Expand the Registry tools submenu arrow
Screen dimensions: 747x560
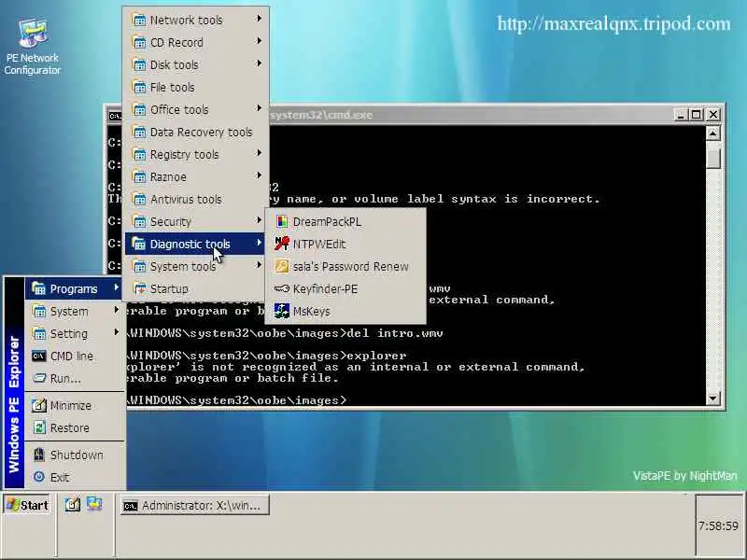[x=259, y=153]
